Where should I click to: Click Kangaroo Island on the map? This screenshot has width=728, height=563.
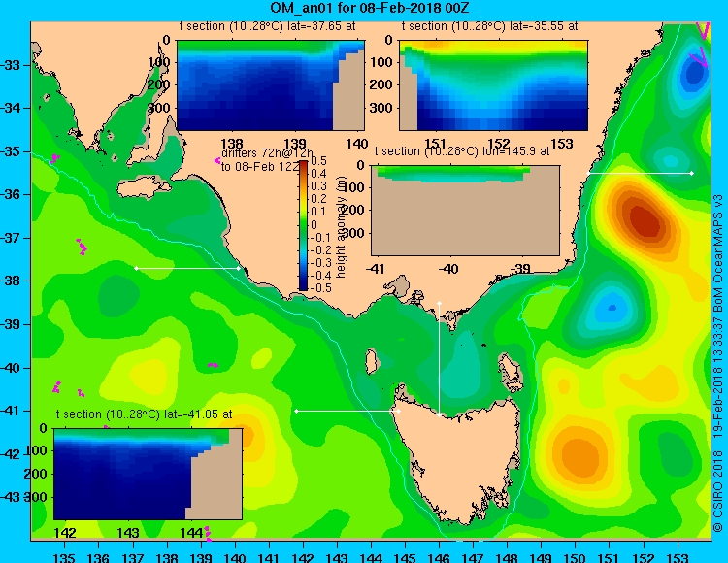point(142,188)
